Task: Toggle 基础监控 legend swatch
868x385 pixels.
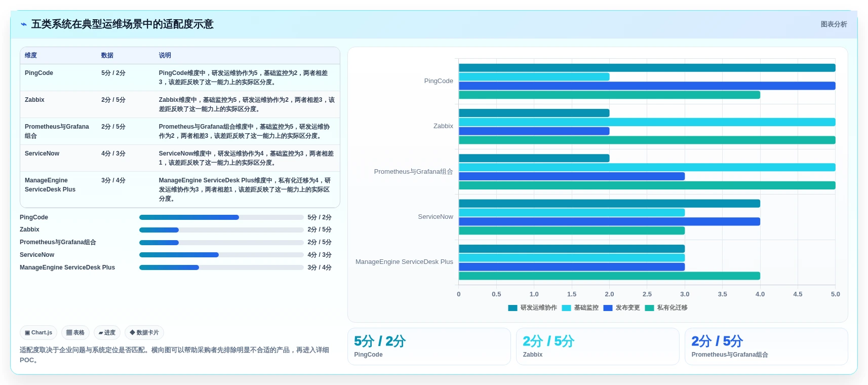Action: click(566, 308)
